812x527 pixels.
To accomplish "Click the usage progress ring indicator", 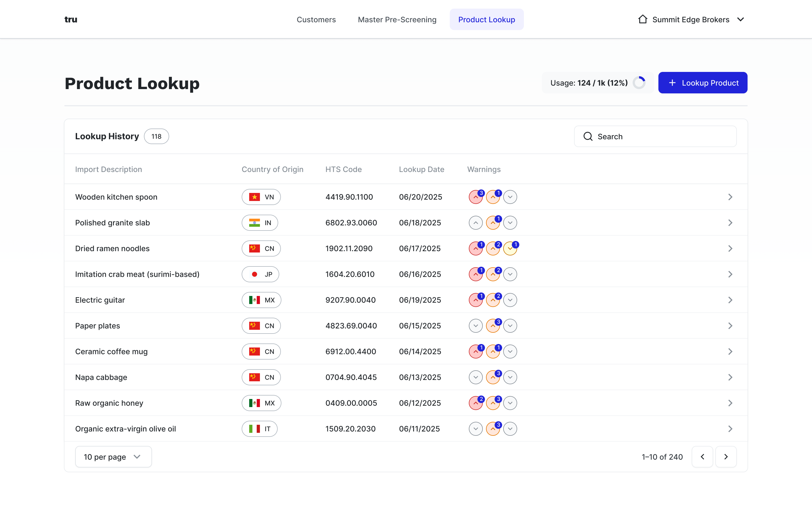I will pyautogui.click(x=639, y=83).
